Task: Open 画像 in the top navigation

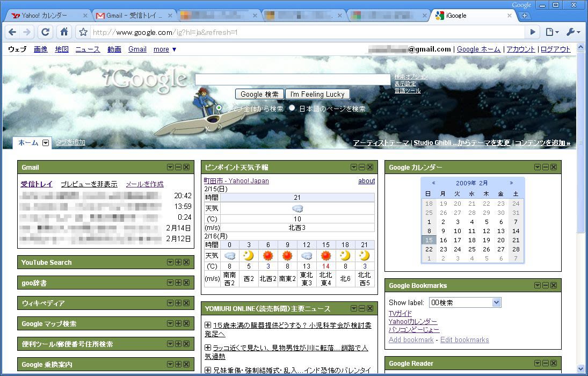Action: (40, 49)
